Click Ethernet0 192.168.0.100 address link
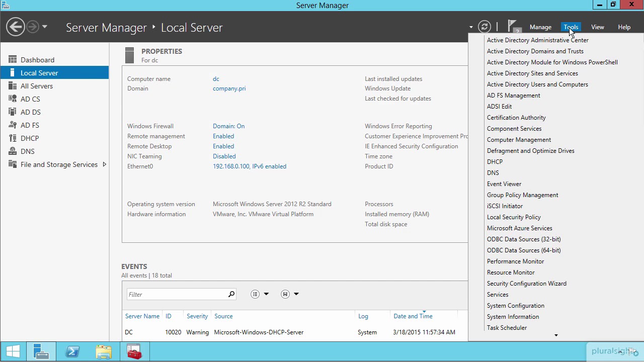 point(250,166)
